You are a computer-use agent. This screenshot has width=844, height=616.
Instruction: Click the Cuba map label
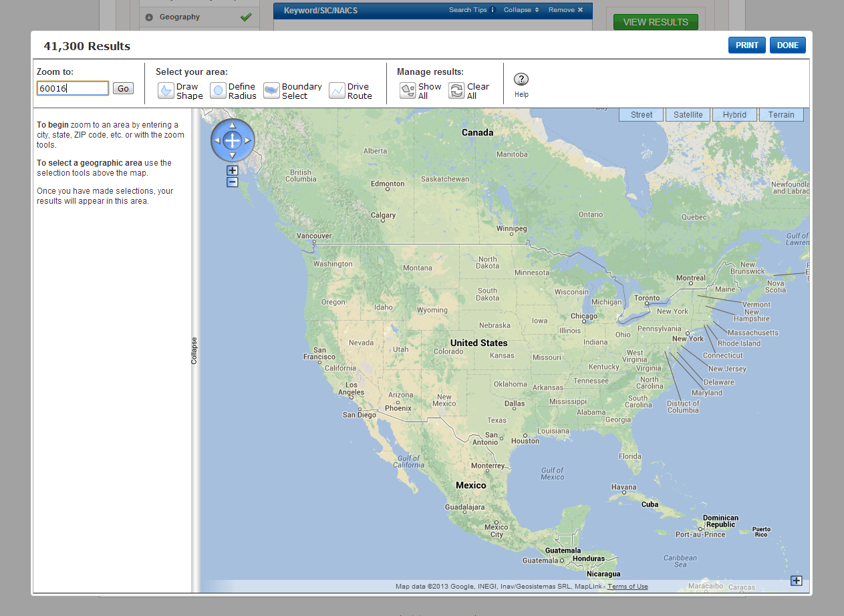pyautogui.click(x=650, y=504)
